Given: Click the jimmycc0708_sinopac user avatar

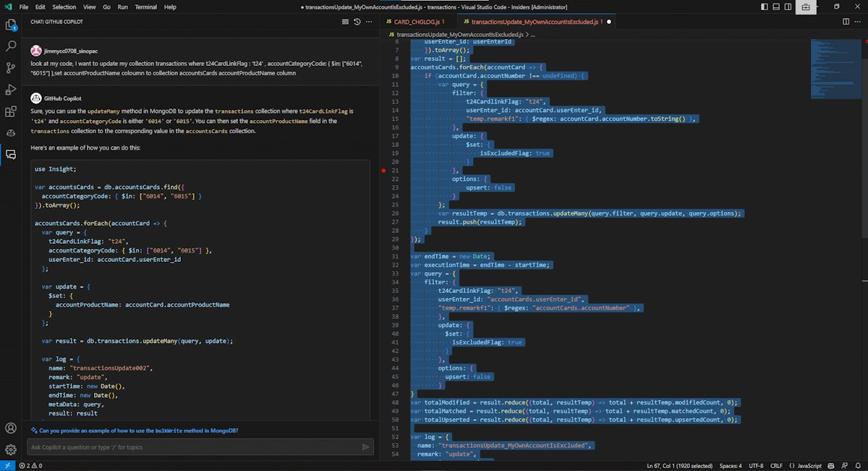Looking at the screenshot, I should [x=35, y=51].
